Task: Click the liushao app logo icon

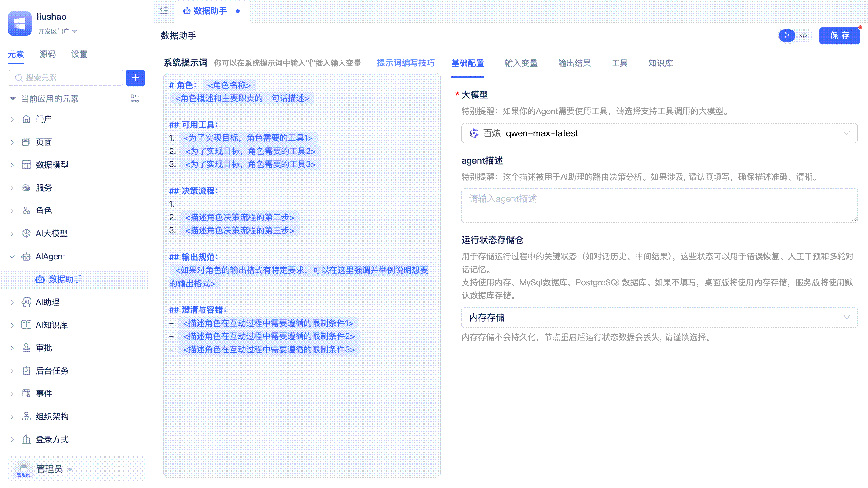Action: point(20,23)
